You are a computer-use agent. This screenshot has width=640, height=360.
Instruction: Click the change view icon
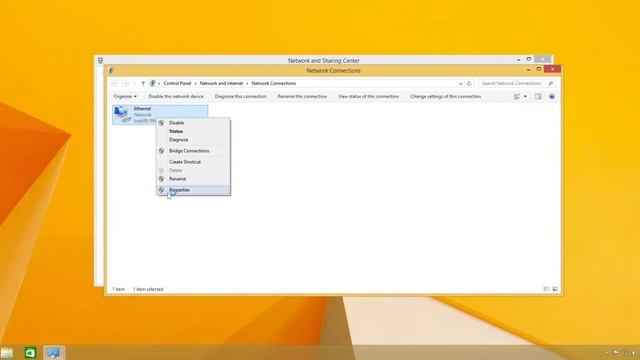click(517, 97)
